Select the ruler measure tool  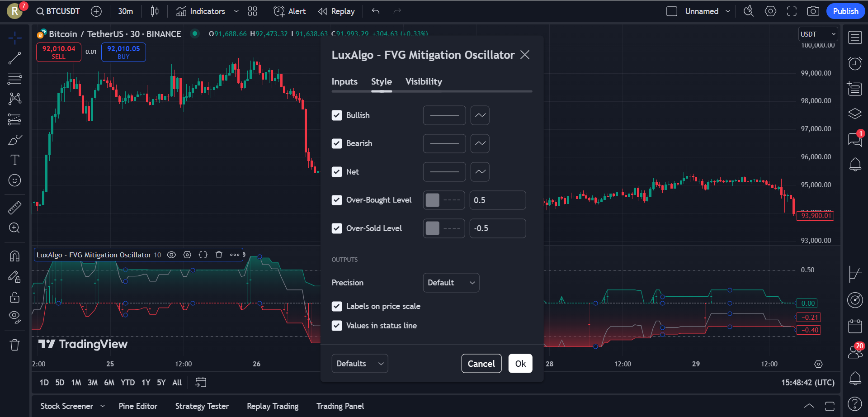[x=14, y=208]
